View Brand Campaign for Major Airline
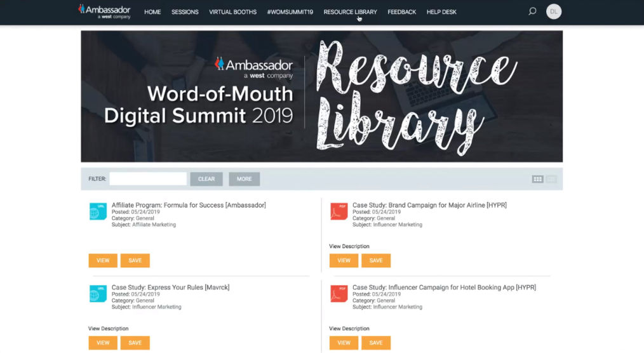The image size is (644, 353). (344, 261)
